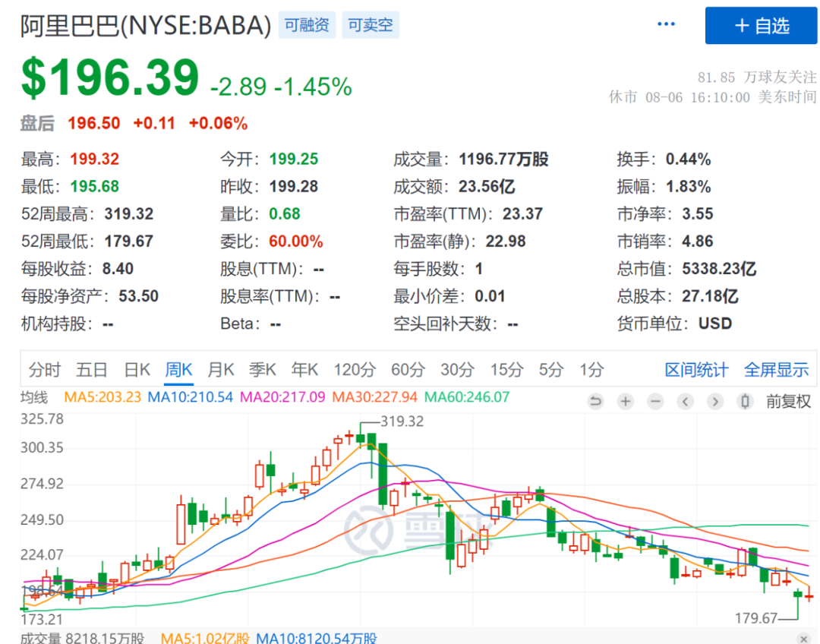Switch to 分时 chart tab
Screen dimensions: 820x644
(45, 369)
